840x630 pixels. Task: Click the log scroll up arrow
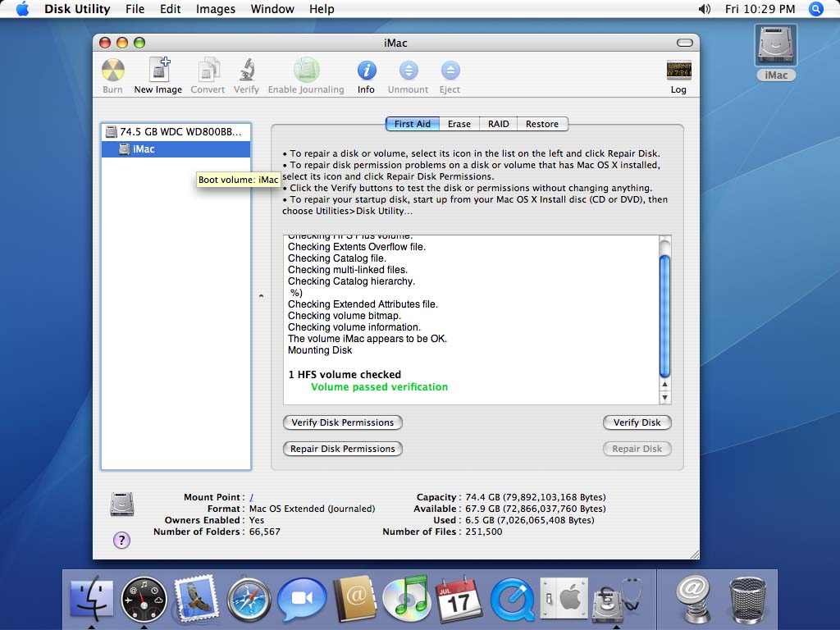click(x=664, y=385)
